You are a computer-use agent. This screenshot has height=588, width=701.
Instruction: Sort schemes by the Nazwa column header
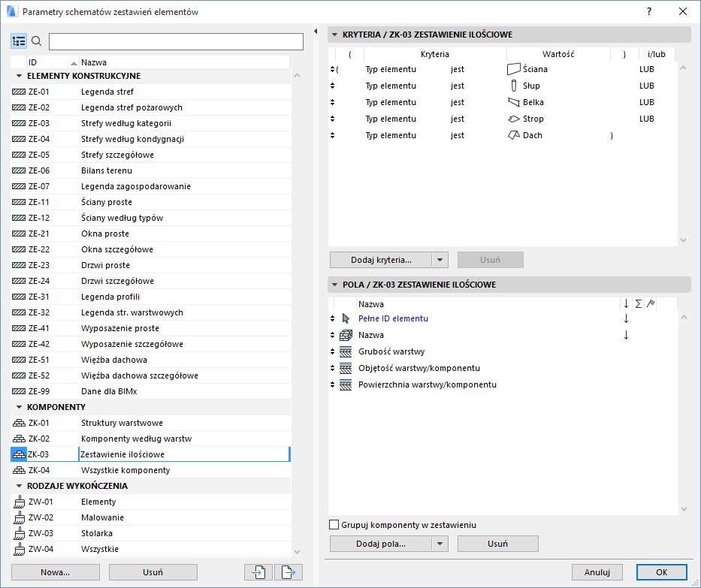184,62
